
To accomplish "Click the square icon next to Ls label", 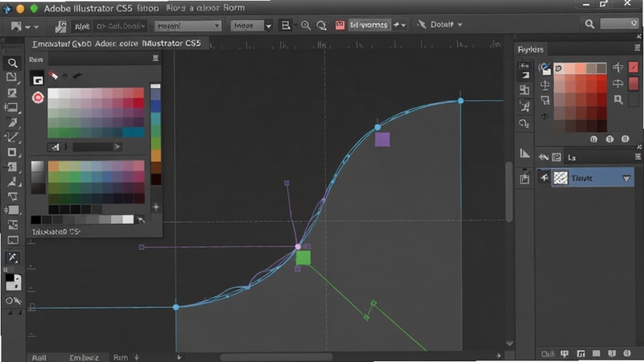I will [556, 157].
